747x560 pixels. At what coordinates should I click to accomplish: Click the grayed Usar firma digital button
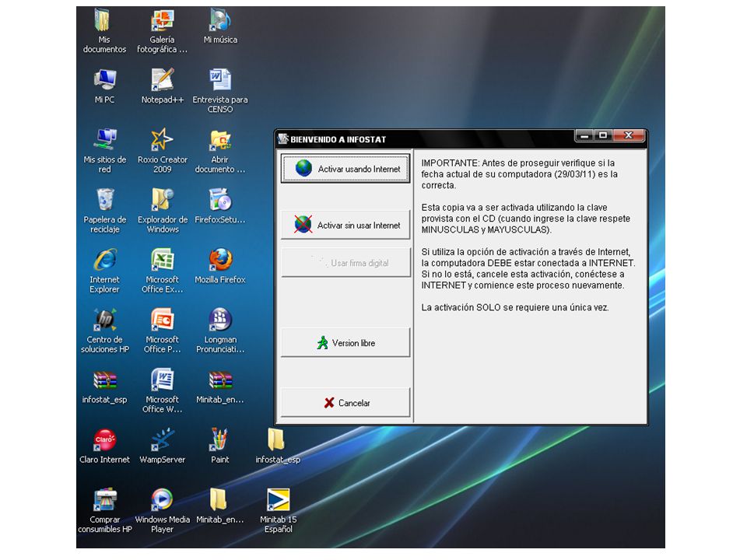tap(345, 262)
